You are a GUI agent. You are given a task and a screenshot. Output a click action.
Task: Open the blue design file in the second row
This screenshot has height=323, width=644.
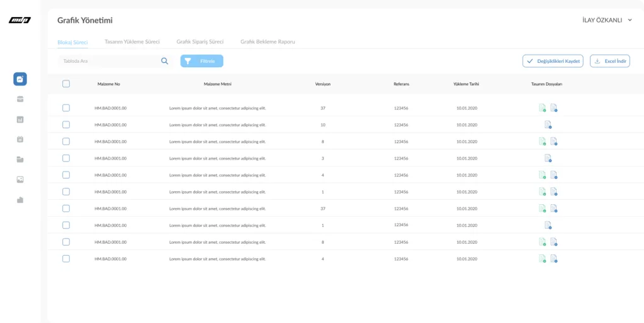(x=548, y=124)
